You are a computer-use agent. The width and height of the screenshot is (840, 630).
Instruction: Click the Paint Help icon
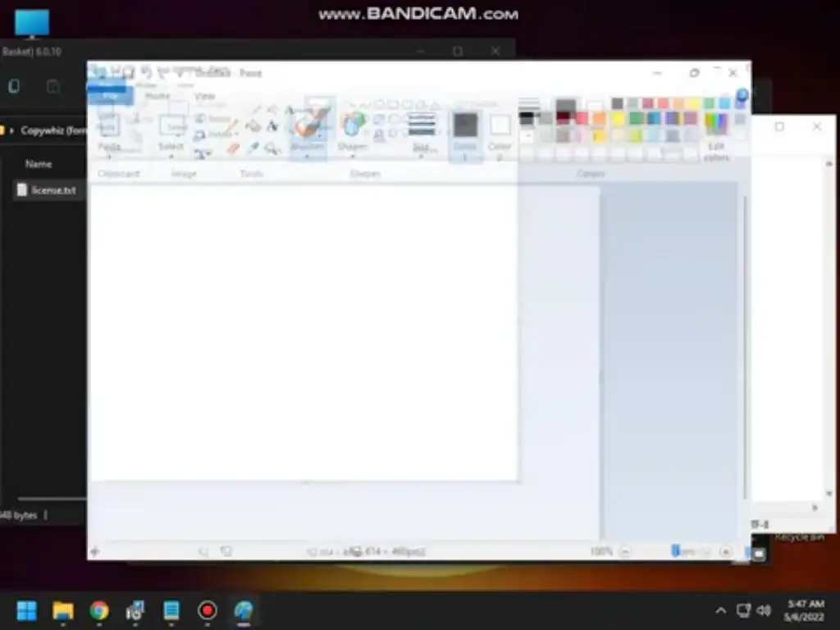(742, 95)
